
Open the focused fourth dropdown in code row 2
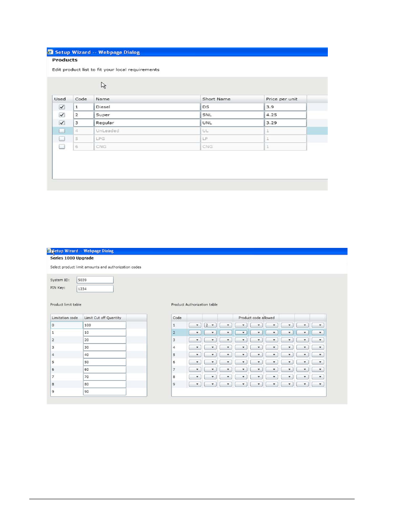tap(241, 332)
